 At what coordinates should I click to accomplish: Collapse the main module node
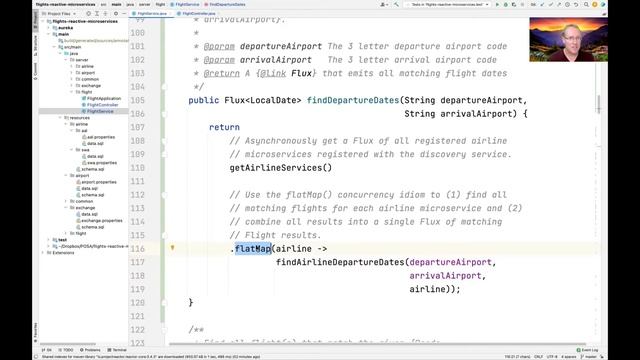point(49,34)
